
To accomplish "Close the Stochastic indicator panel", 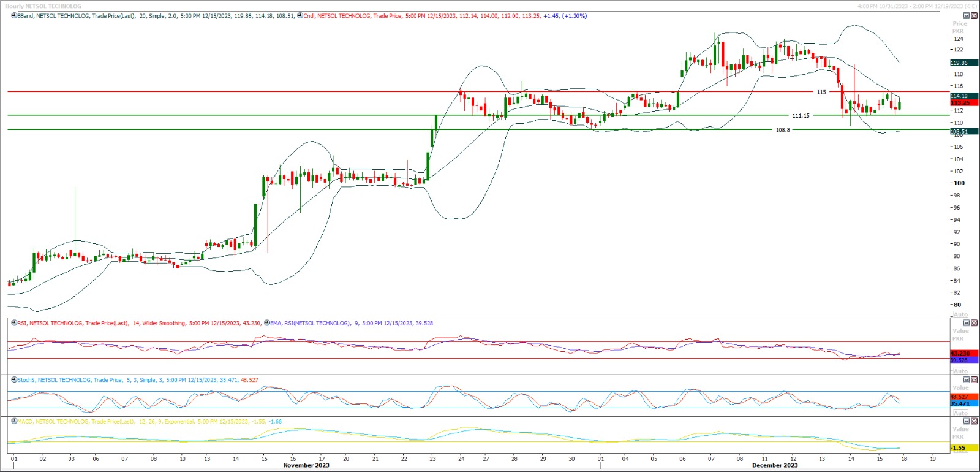I will pyautogui.click(x=974, y=380).
